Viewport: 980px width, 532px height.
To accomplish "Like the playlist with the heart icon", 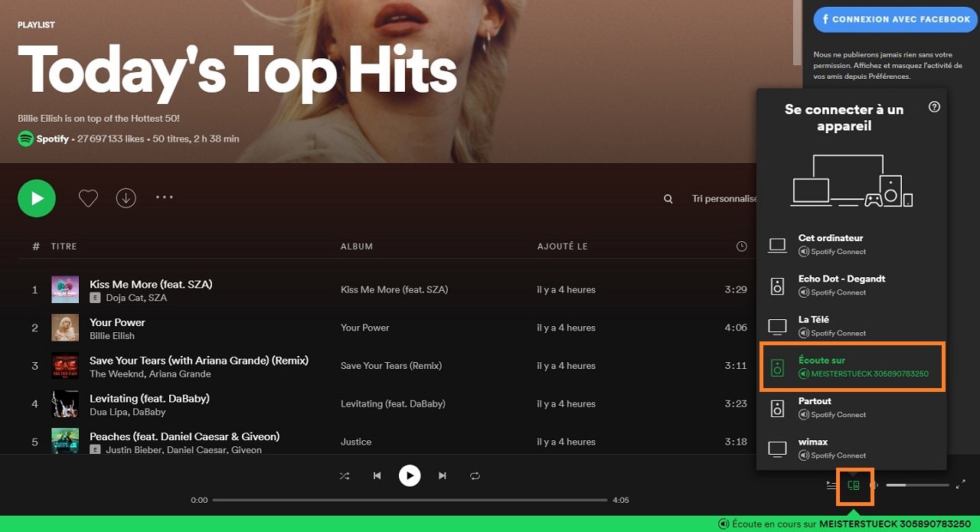I will point(88,198).
